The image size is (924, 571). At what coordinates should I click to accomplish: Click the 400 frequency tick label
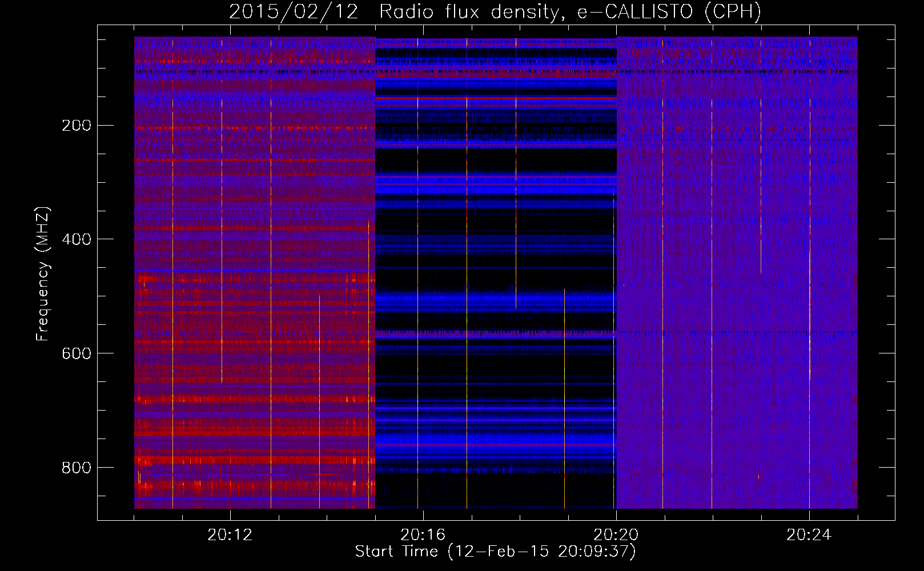click(77, 239)
